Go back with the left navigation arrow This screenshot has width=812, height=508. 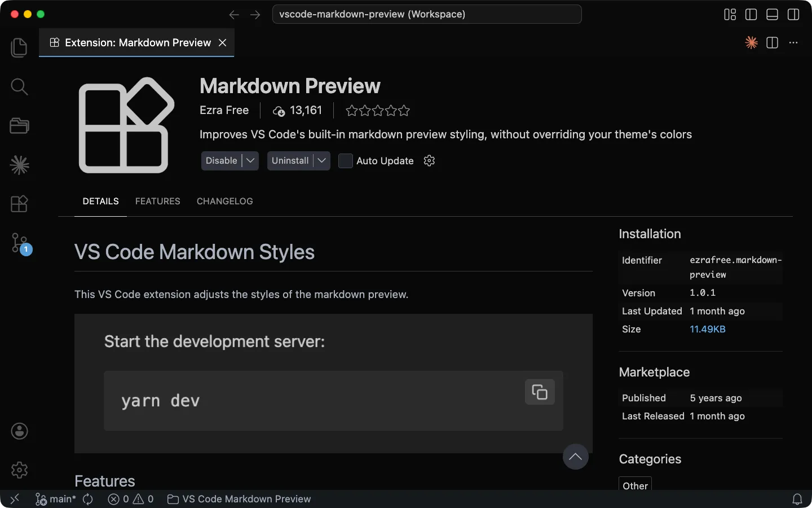click(x=234, y=15)
